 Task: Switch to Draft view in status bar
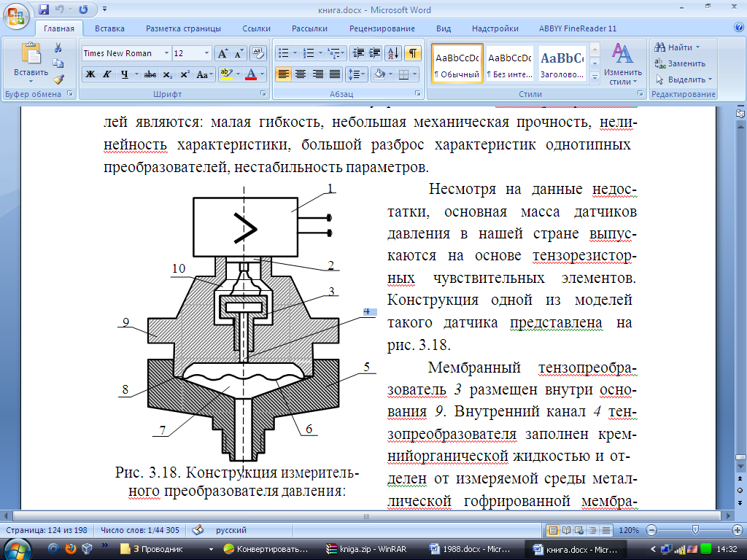tap(606, 530)
